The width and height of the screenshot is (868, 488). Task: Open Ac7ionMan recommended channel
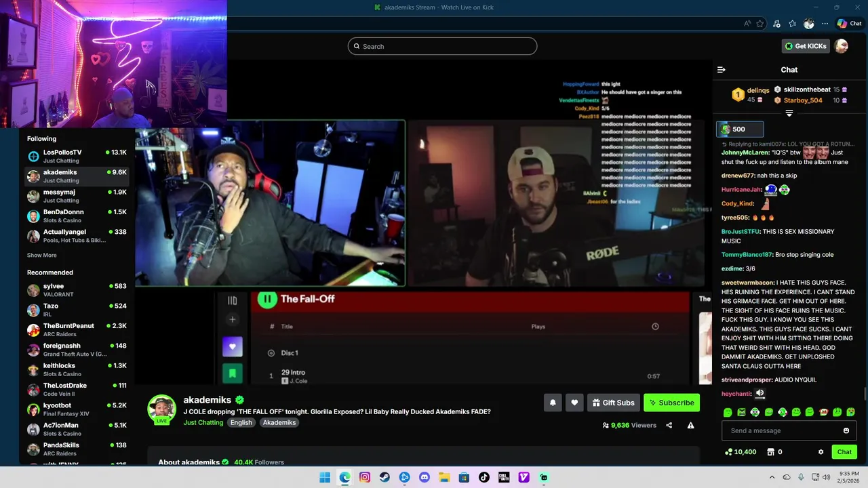[76, 429]
